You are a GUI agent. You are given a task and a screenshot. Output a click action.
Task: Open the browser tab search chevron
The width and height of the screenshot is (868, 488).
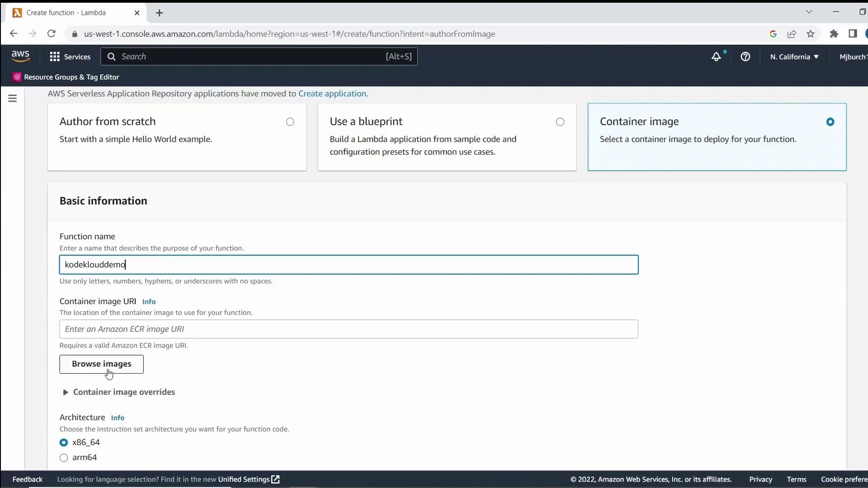click(809, 12)
